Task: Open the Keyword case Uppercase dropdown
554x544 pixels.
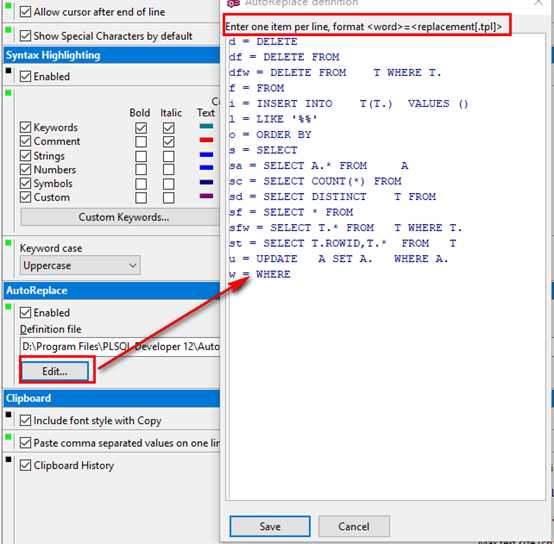Action: pyautogui.click(x=80, y=265)
